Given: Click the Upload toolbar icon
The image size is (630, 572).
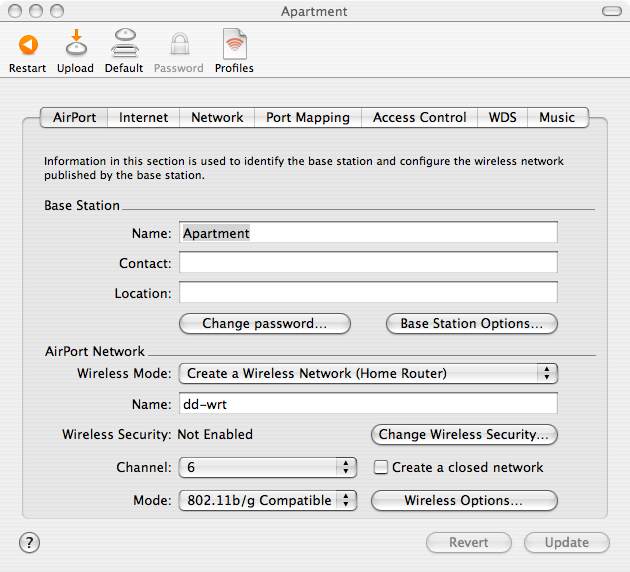Looking at the screenshot, I should 76,42.
